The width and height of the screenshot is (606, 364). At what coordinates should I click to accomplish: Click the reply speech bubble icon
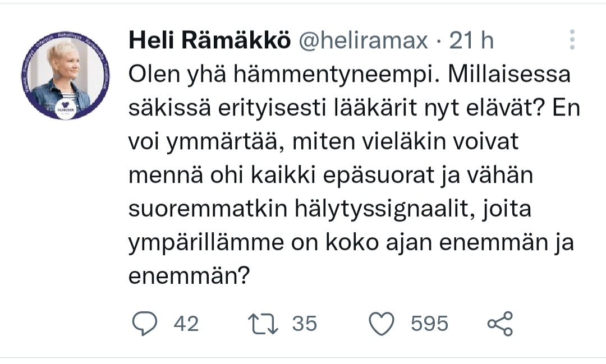click(x=144, y=324)
